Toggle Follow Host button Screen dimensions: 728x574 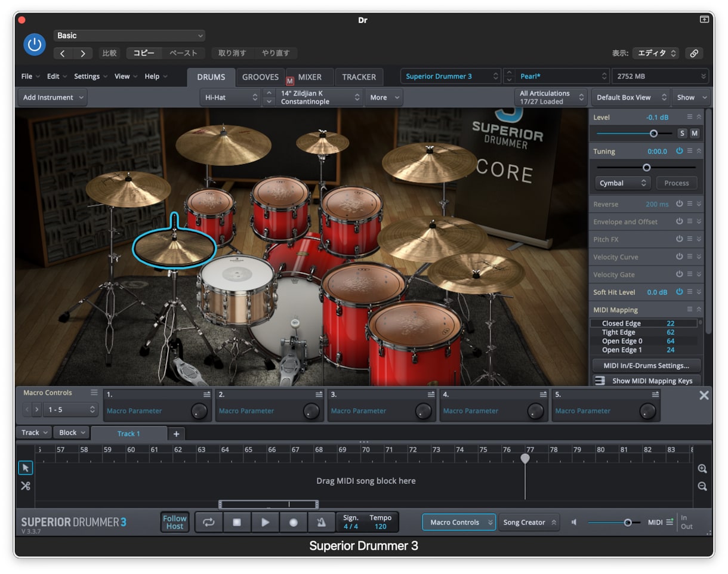click(175, 522)
